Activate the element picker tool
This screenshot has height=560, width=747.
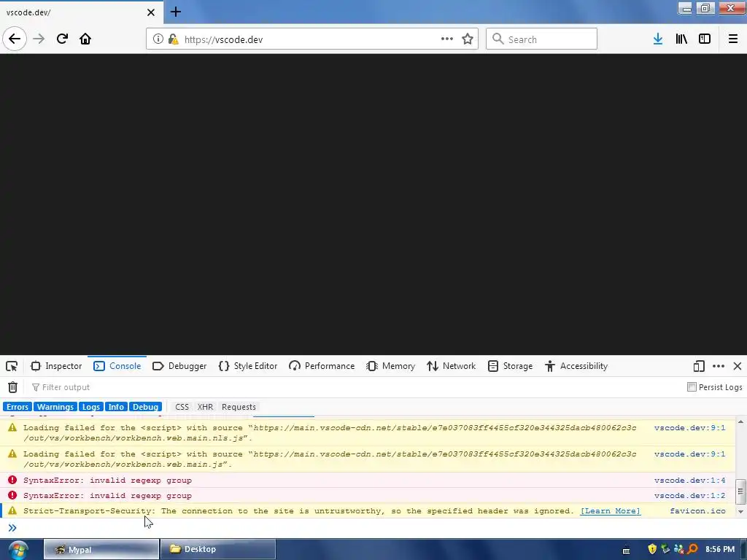12,366
